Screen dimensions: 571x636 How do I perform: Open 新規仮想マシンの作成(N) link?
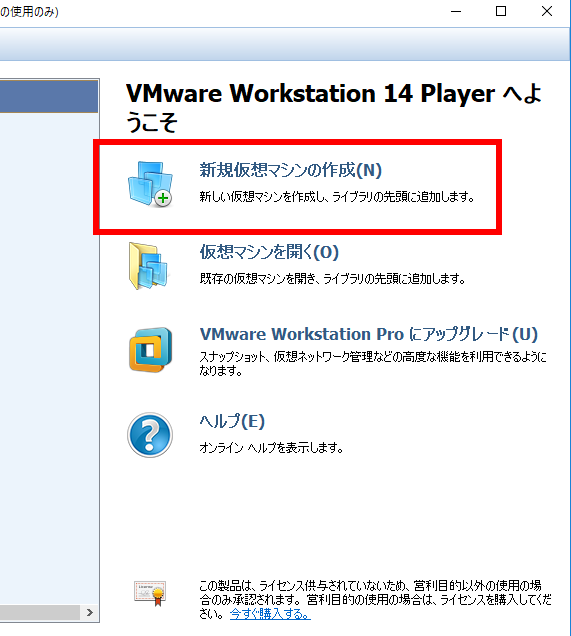pos(290,170)
